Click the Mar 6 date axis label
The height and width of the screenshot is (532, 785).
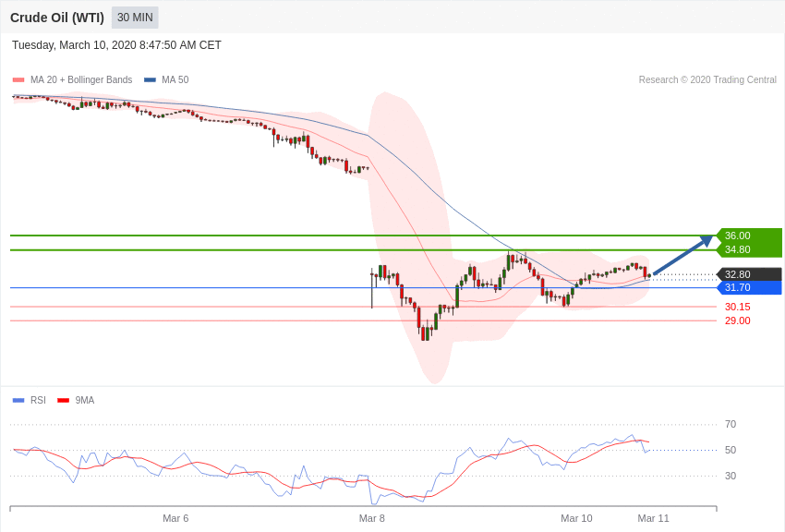coord(175,518)
